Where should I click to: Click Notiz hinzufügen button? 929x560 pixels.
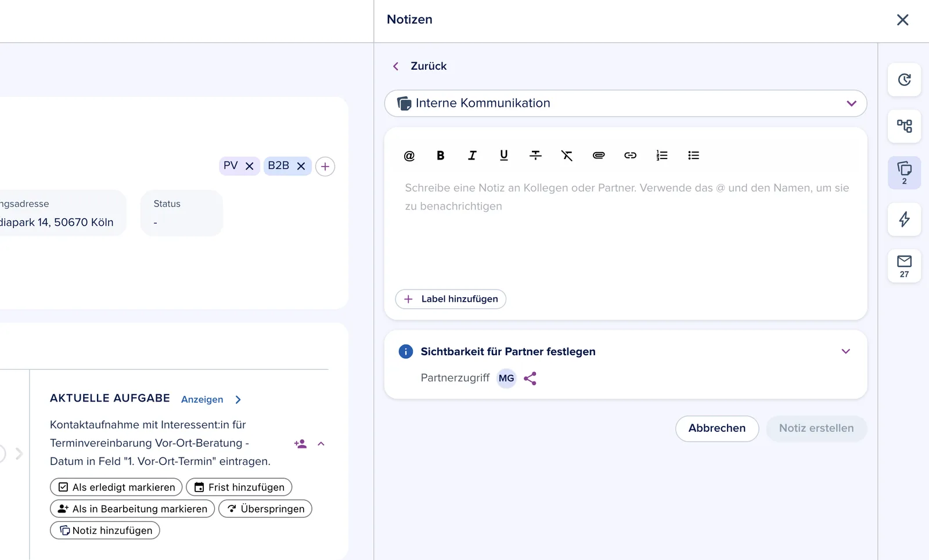pos(105,530)
